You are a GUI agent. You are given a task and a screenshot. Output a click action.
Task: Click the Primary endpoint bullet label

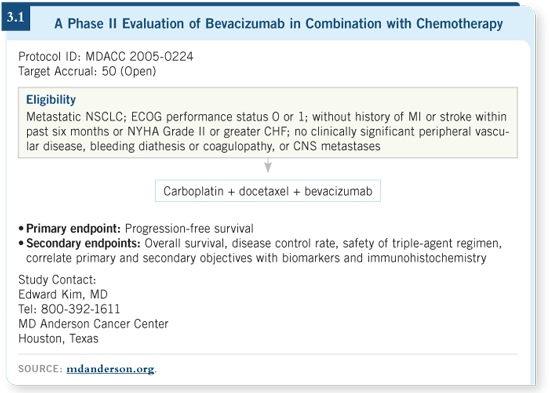[x=73, y=228]
